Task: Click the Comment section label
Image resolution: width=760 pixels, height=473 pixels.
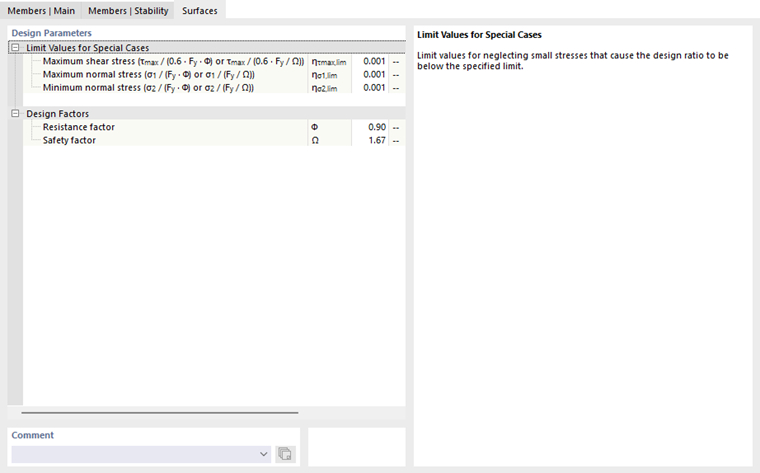Action: click(32, 435)
